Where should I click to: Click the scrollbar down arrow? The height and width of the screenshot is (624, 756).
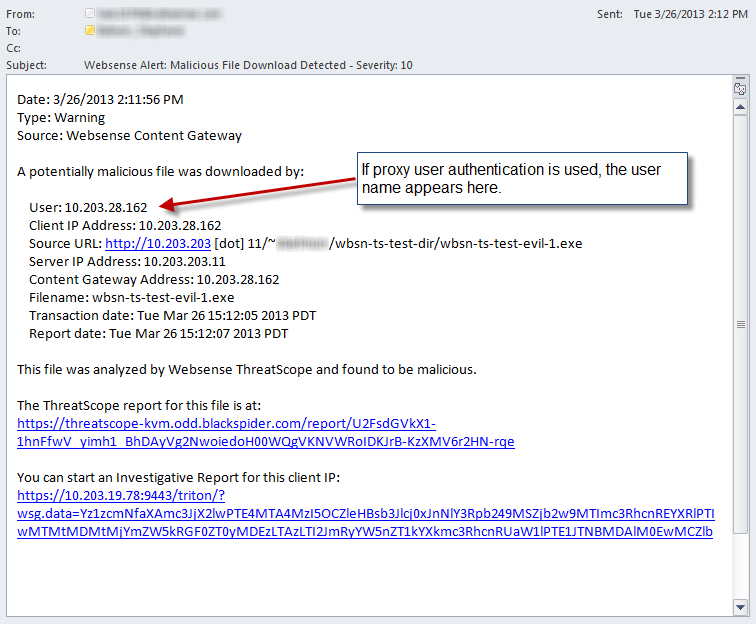pyautogui.click(x=740, y=607)
